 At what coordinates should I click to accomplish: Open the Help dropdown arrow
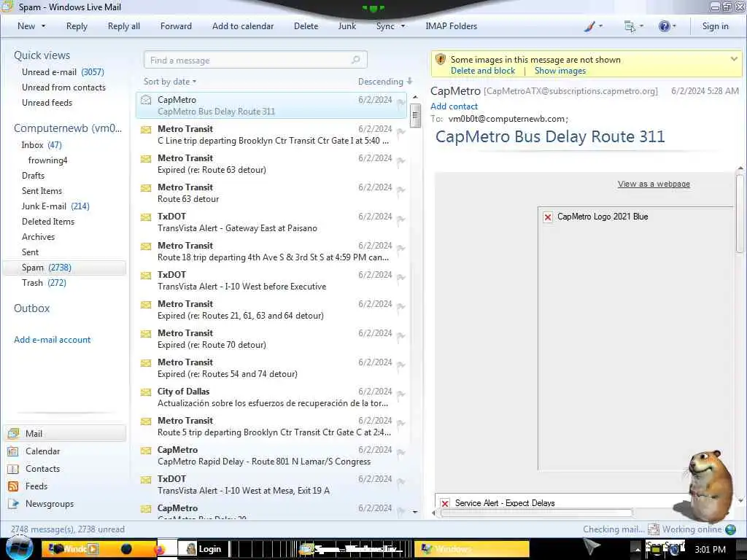tap(674, 26)
